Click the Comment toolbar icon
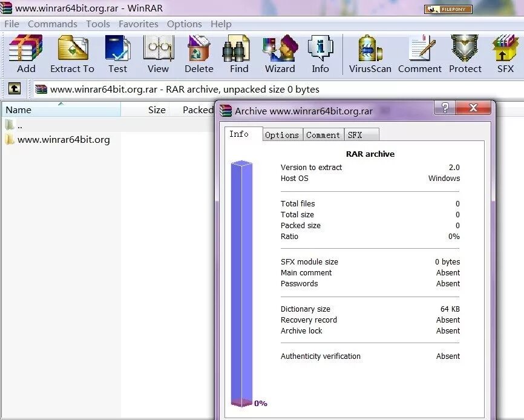Viewport: 524px width, 420px height. click(422, 48)
